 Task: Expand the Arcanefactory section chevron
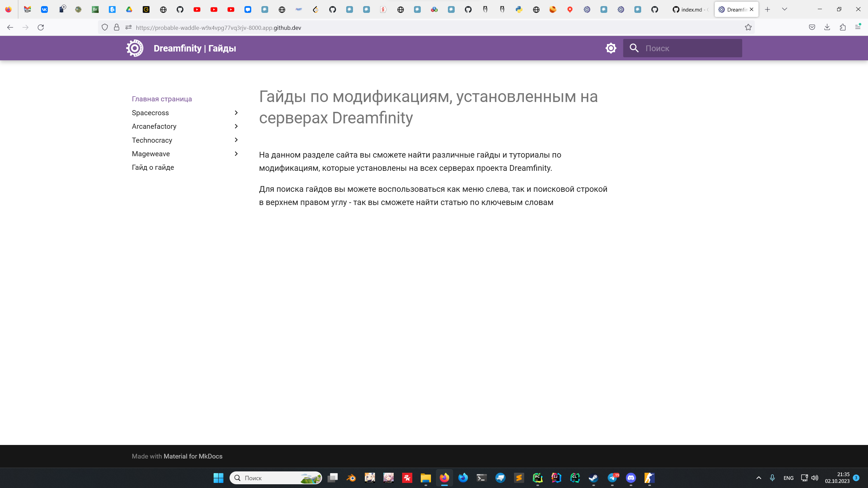(x=236, y=126)
